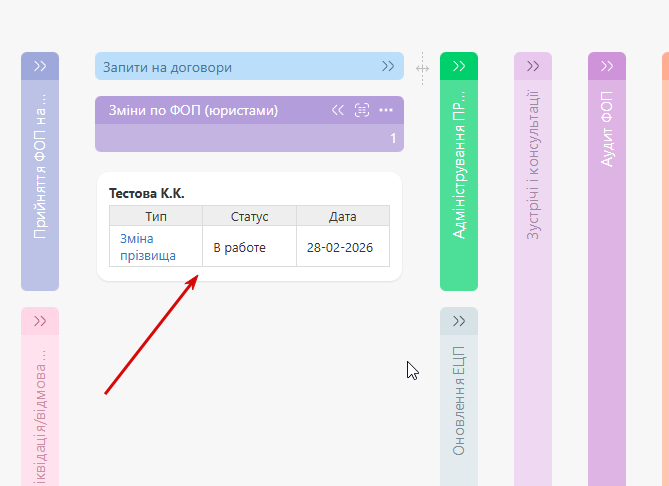Click the Тип column header in card table

click(x=156, y=216)
